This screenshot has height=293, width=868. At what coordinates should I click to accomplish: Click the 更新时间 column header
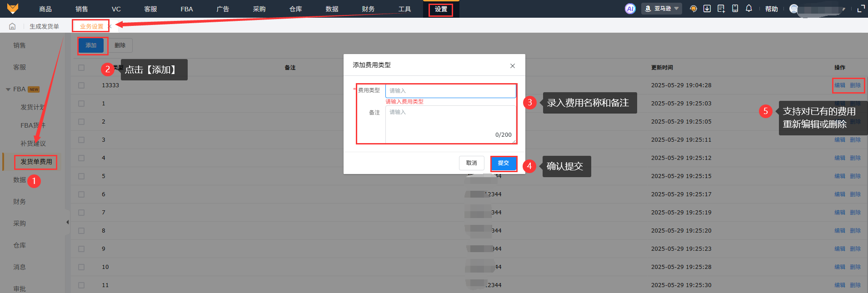(662, 68)
